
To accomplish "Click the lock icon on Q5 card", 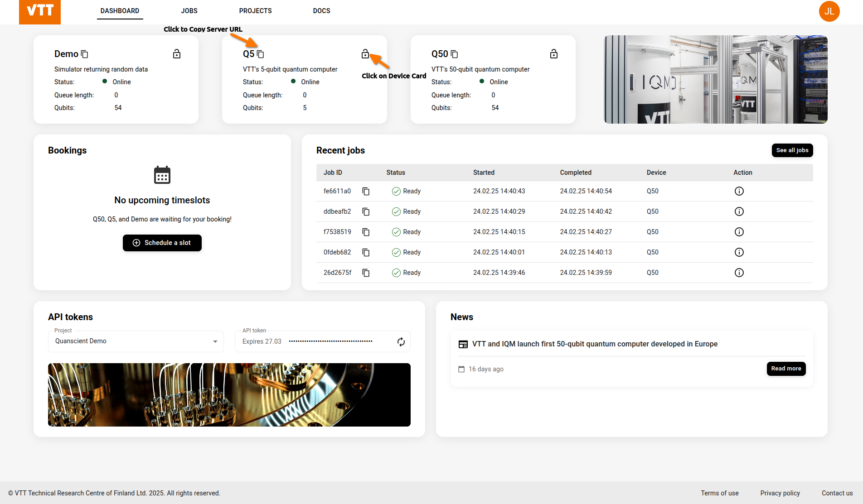I will (365, 54).
